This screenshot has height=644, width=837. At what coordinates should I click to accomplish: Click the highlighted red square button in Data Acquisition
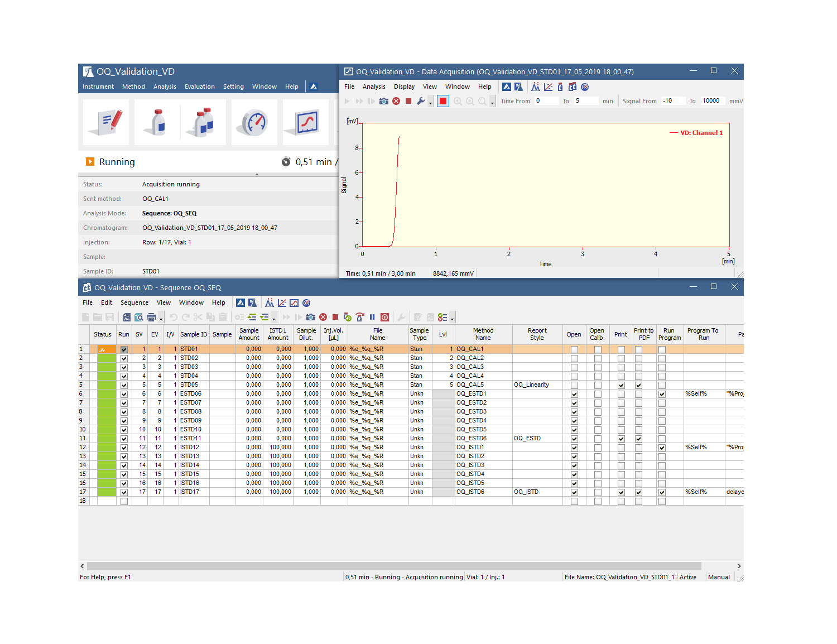click(443, 101)
